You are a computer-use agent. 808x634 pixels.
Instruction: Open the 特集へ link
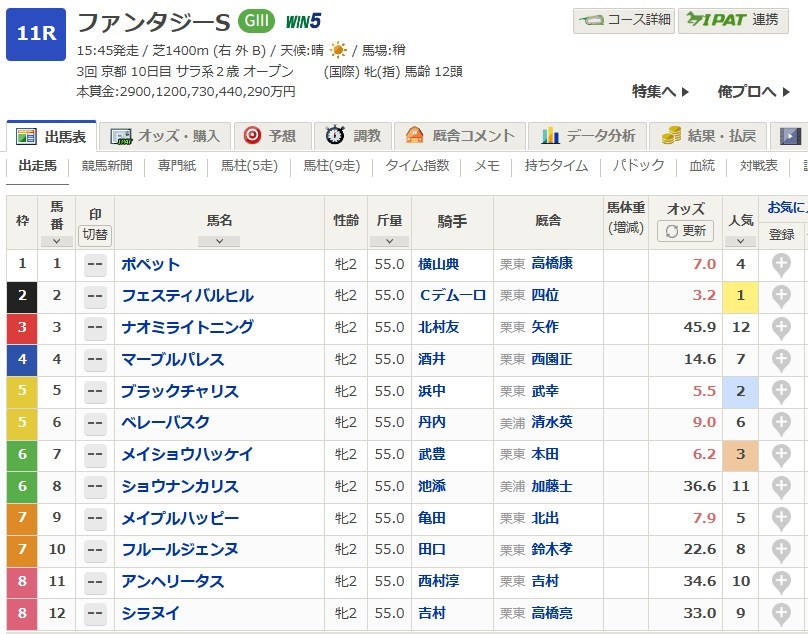point(660,92)
